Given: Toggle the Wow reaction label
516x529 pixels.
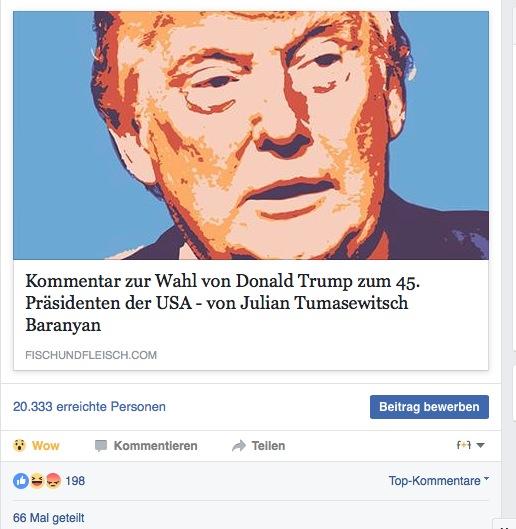Looking at the screenshot, I should (x=46, y=446).
